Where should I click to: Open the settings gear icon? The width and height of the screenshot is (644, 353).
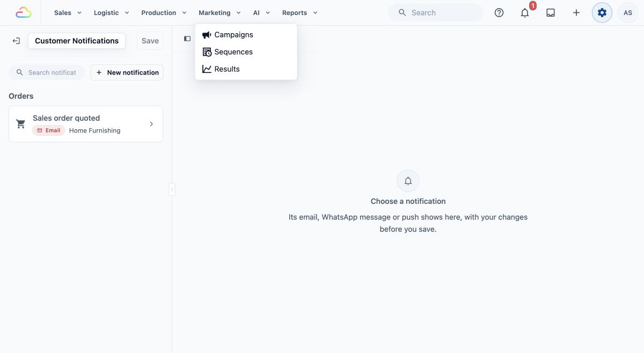[x=602, y=13]
